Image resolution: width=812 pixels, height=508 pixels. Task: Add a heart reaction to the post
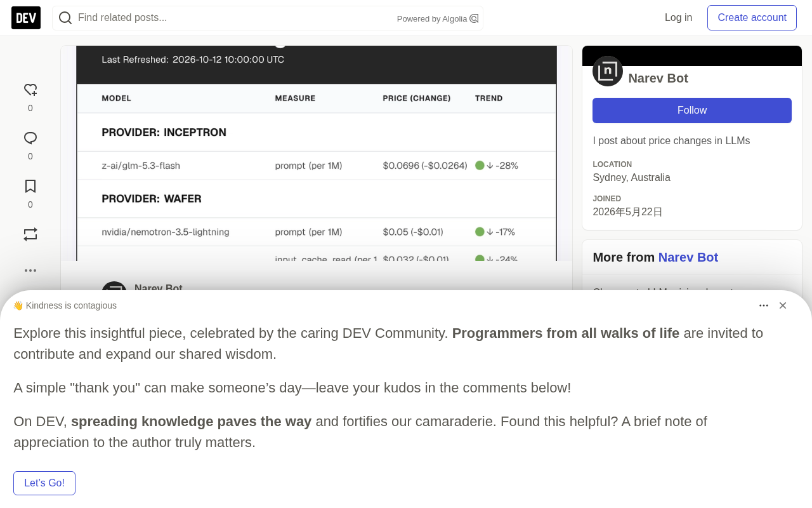(x=30, y=90)
